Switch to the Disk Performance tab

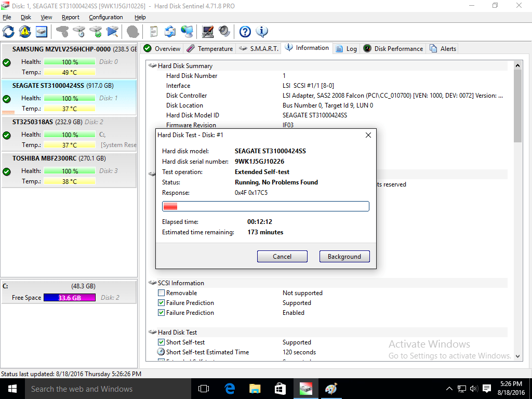[x=393, y=48]
